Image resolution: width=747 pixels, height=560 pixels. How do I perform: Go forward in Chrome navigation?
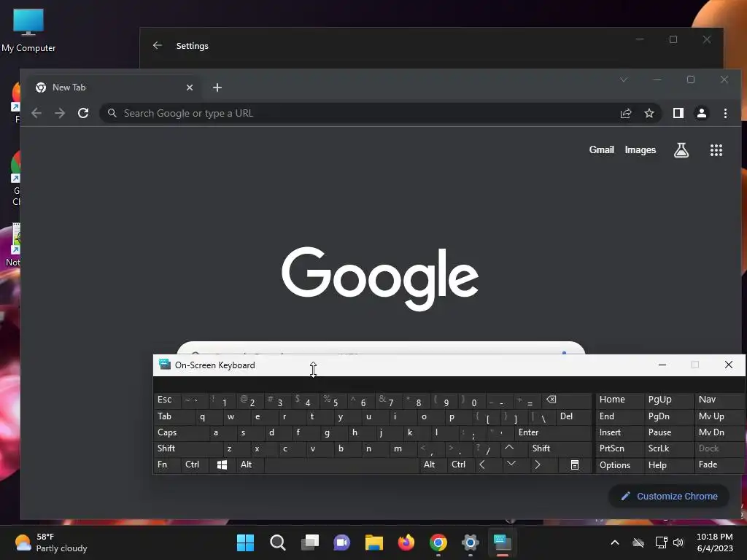(x=60, y=113)
